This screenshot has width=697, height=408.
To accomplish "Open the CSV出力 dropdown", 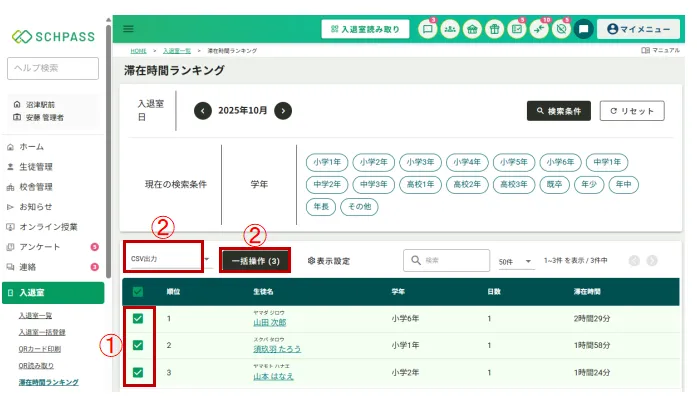I will click(168, 259).
